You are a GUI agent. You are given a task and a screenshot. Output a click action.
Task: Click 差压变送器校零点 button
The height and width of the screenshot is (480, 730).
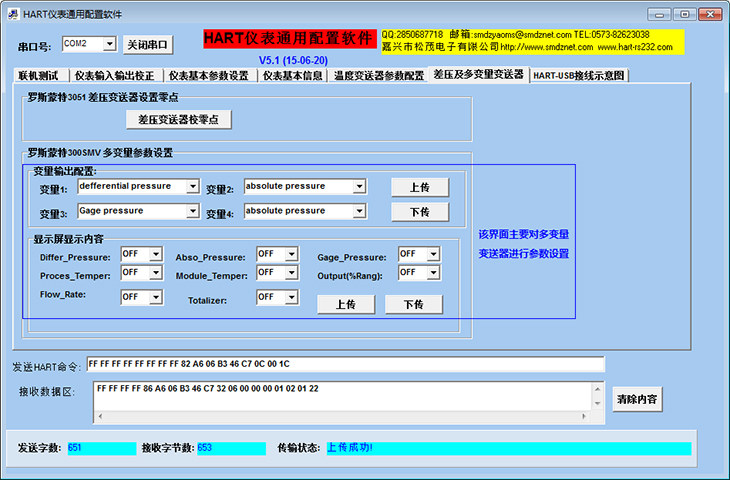pos(179,120)
